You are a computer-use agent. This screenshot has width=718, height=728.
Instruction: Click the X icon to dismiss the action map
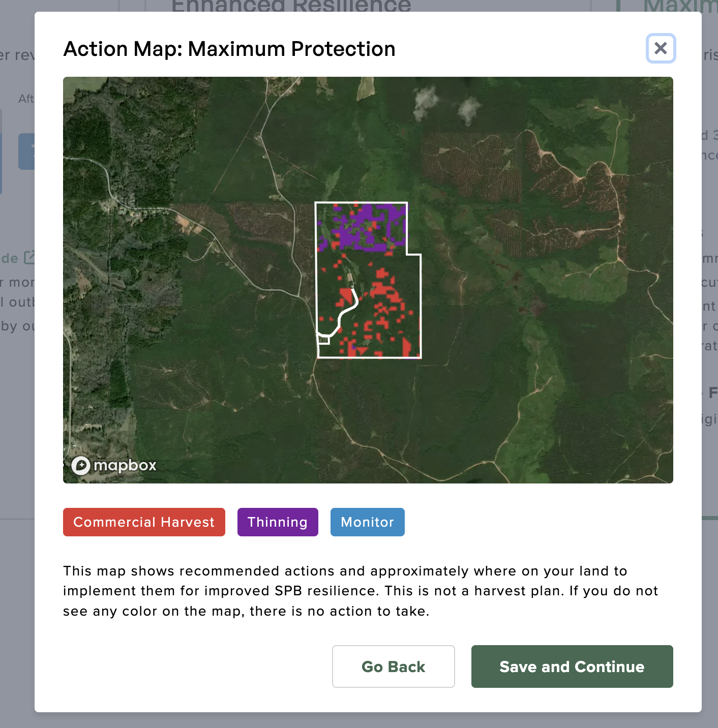661,48
